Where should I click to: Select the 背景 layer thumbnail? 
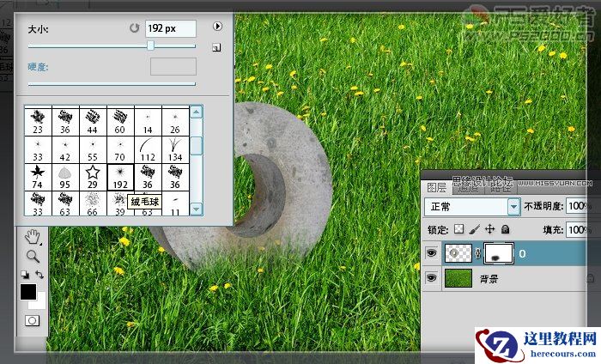(458, 278)
